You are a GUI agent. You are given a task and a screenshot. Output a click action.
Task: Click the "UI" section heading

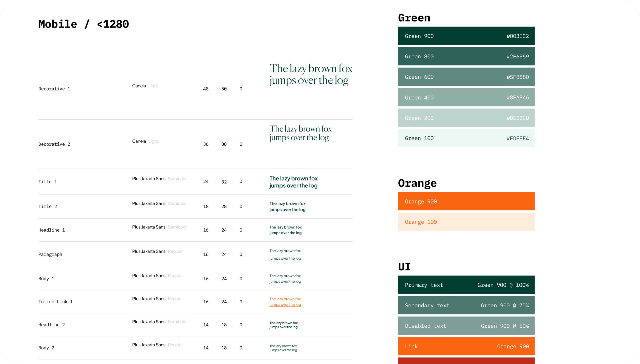click(x=404, y=267)
